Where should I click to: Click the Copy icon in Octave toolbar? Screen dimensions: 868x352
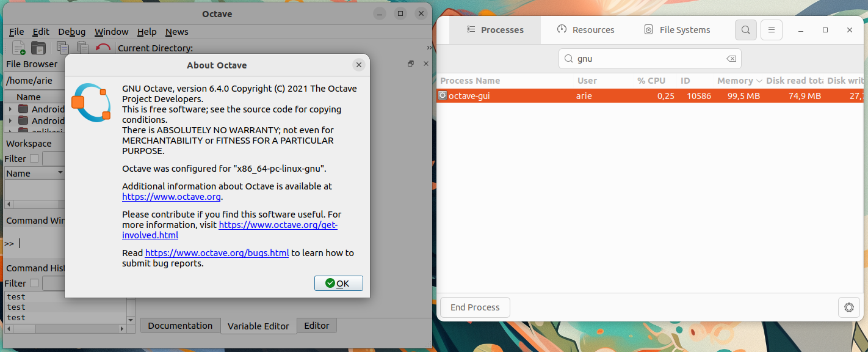click(x=62, y=48)
